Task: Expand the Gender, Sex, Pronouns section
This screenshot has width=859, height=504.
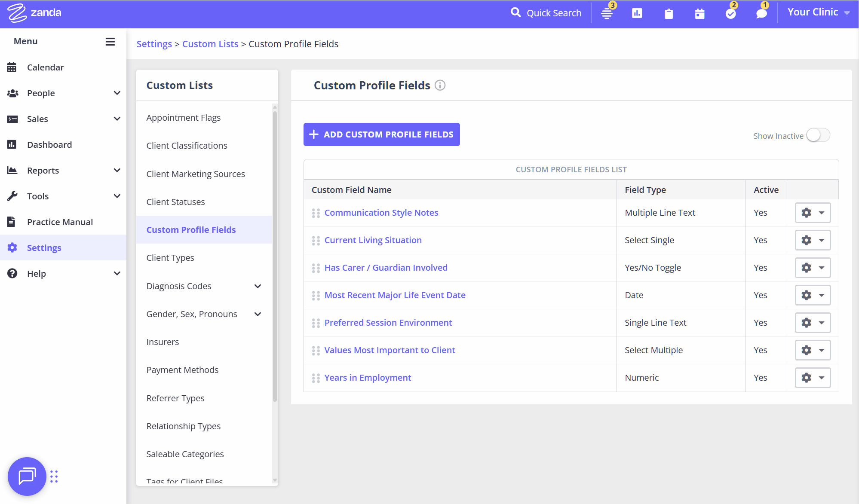Action: click(258, 314)
